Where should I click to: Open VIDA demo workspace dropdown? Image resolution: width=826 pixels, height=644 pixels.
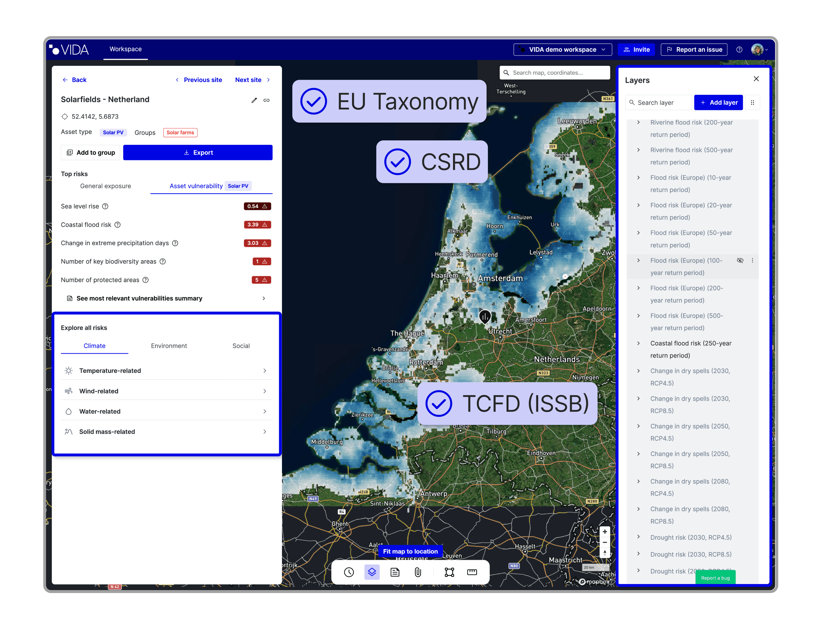pos(562,50)
